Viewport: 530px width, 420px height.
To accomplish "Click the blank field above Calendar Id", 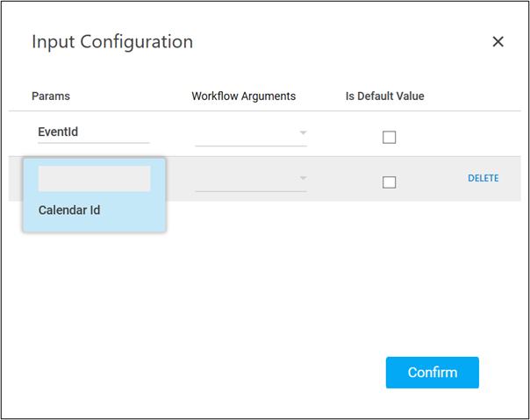I will point(94,179).
